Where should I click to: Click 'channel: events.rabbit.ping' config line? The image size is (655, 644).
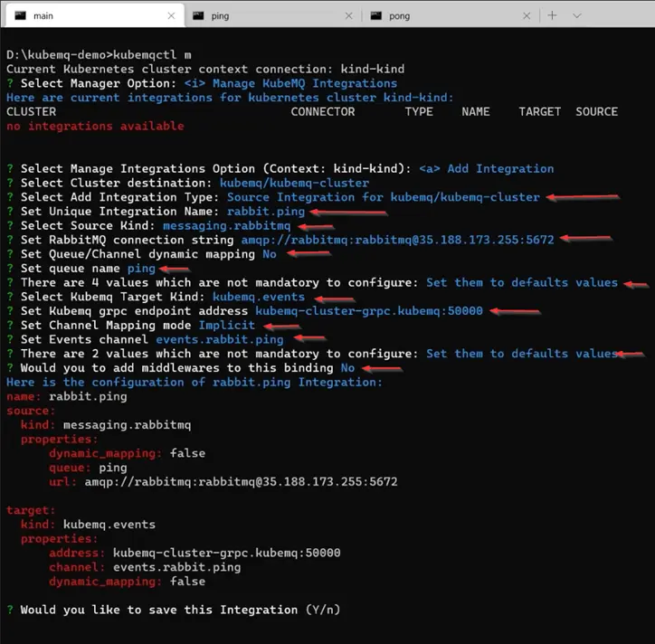point(145,567)
